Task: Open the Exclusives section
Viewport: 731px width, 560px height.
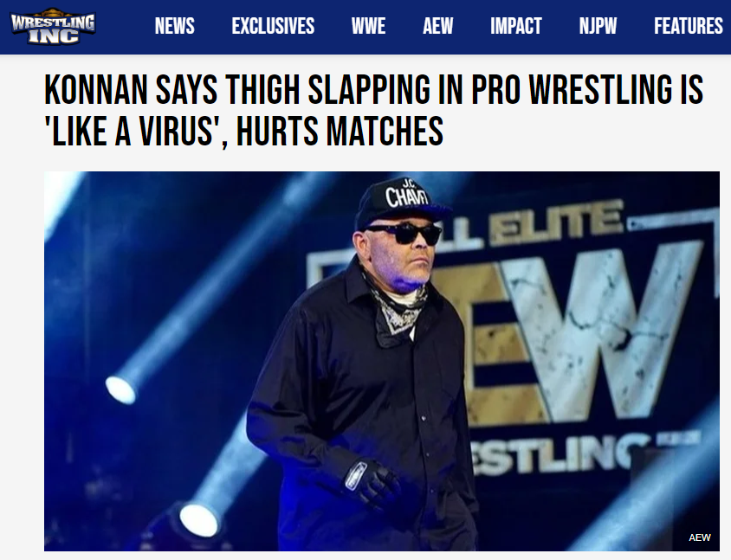Action: tap(273, 26)
